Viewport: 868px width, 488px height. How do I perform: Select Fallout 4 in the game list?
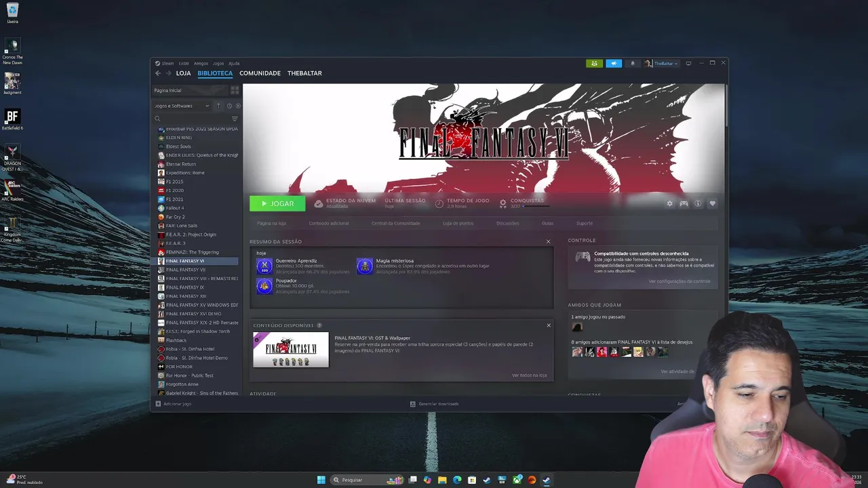click(x=174, y=208)
